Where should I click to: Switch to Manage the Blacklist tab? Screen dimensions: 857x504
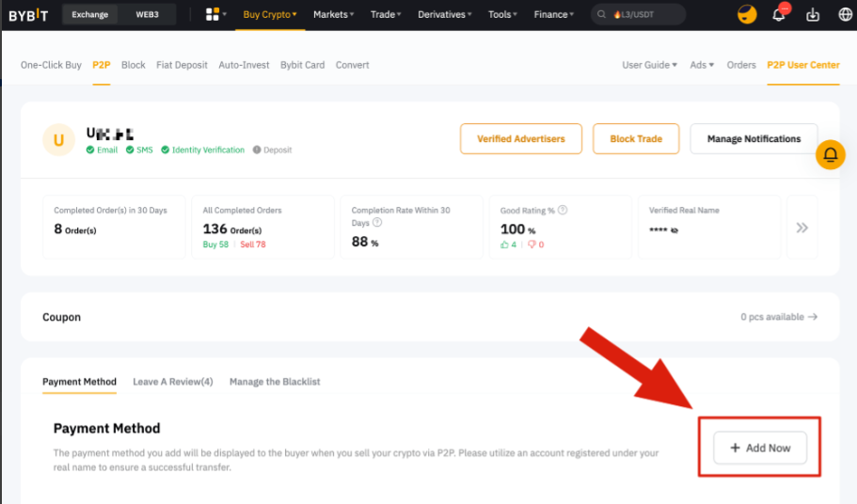pyautogui.click(x=275, y=382)
